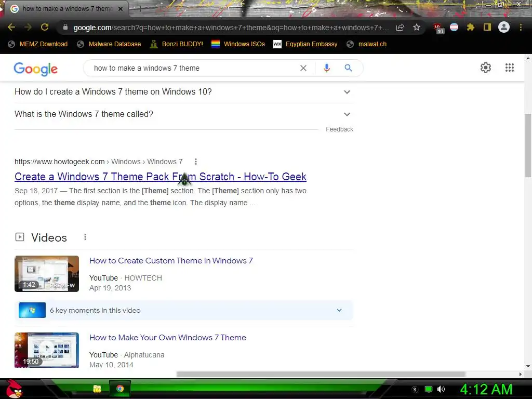Viewport: 532px width, 399px height.
Task: Start voice search with the microphone
Action: tap(327, 68)
